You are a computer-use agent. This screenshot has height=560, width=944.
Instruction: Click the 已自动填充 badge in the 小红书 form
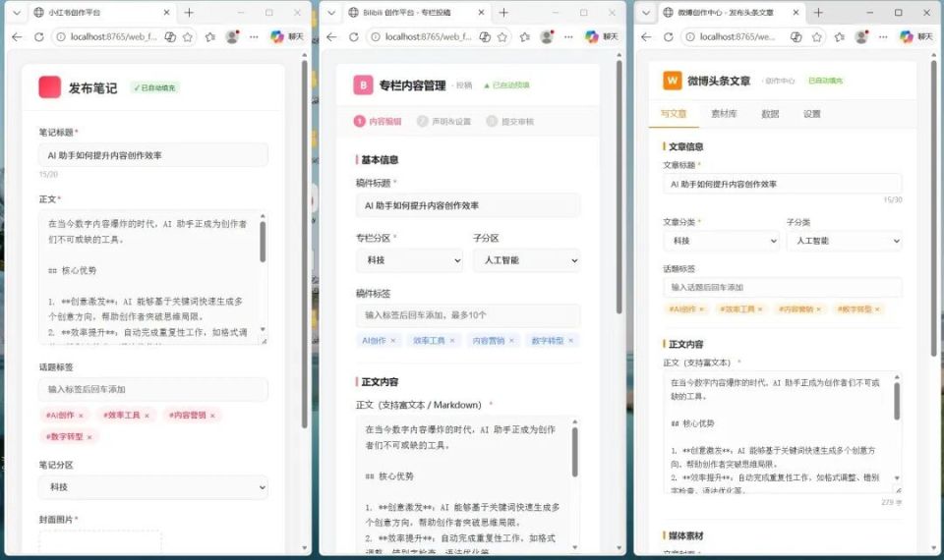(x=155, y=87)
